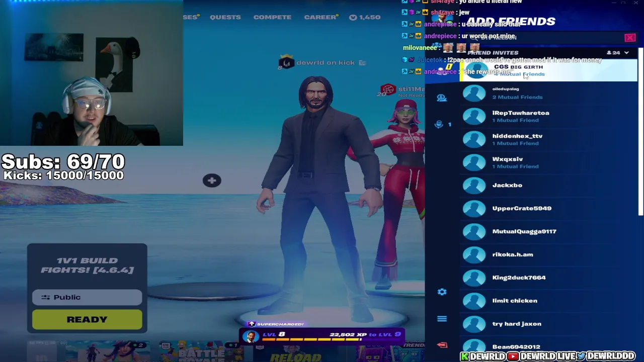Select friend invite from Jackxbo
Screen dimensions: 644x362
click(548, 185)
